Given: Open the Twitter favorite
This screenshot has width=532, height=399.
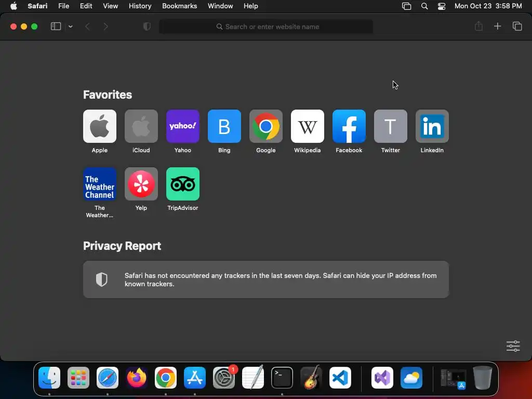Looking at the screenshot, I should [x=391, y=126].
